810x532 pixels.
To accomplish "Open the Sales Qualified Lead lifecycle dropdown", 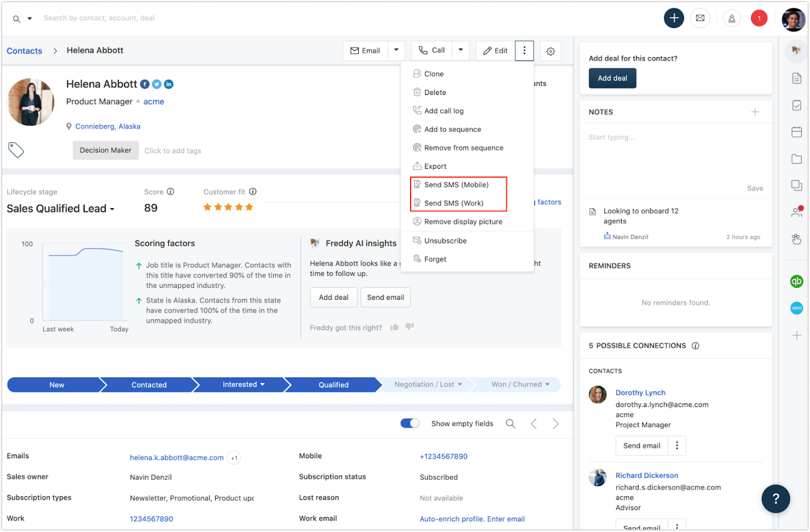I will point(60,208).
